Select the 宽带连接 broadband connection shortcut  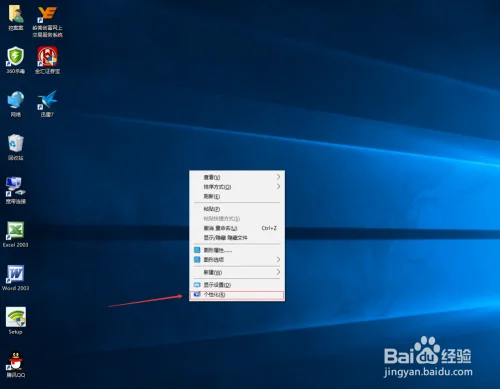(16, 190)
